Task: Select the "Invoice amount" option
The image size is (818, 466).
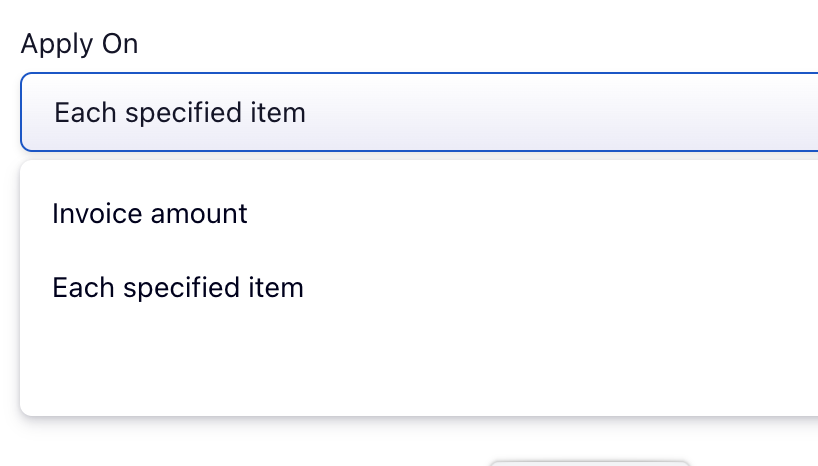Action: coord(150,214)
